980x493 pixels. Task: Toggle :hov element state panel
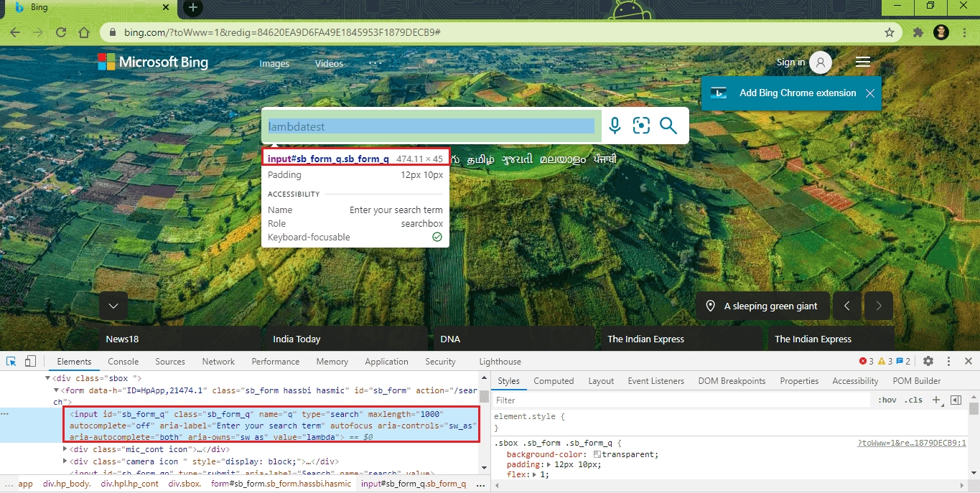click(887, 400)
